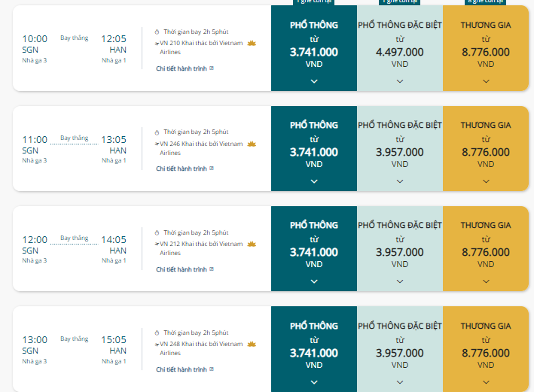Click the lotus icon for flight VN 210
This screenshot has width=534, height=392.
pos(252,43)
